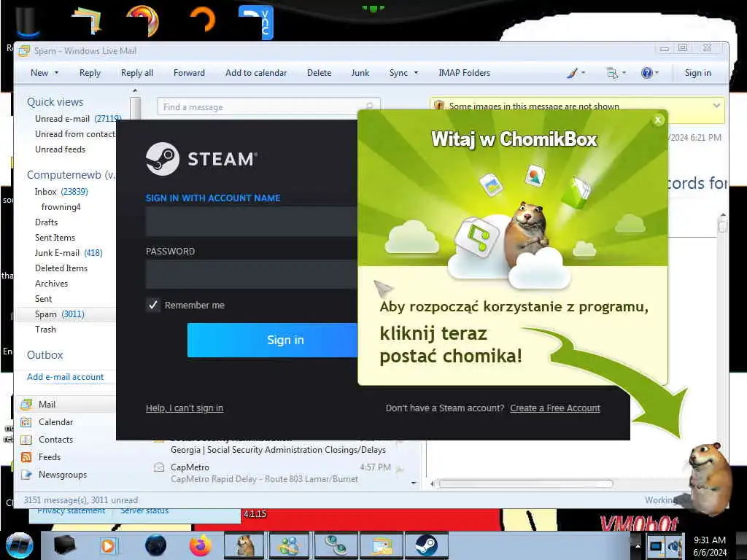The height and width of the screenshot is (560, 747).
Task: Open the New message dropdown arrow
Action: point(57,73)
